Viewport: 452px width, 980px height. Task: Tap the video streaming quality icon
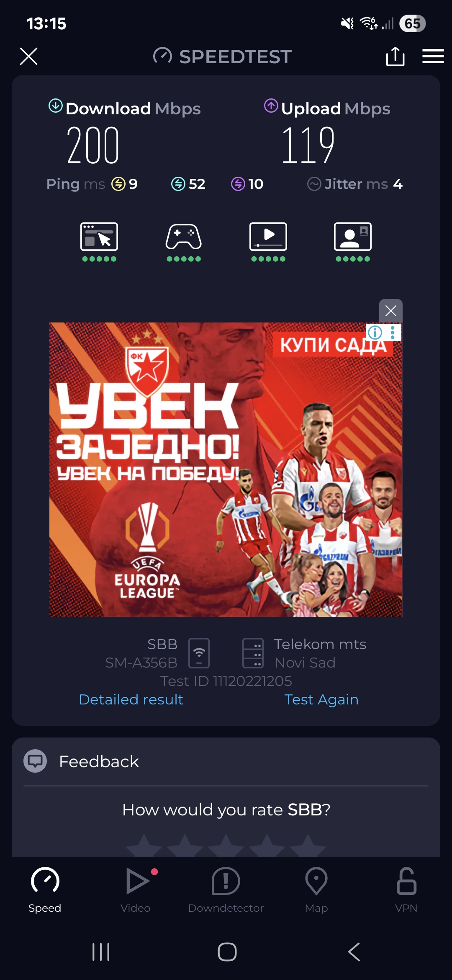point(268,237)
